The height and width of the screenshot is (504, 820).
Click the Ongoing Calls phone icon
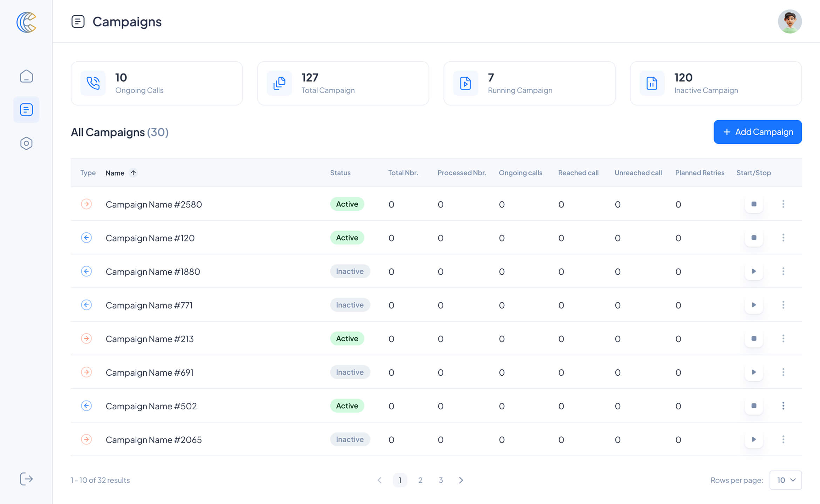(93, 83)
